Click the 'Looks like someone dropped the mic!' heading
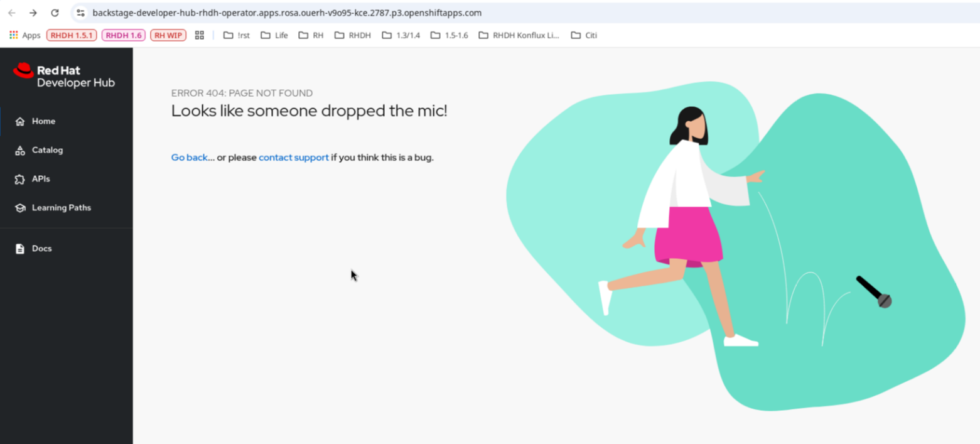 pos(310,111)
